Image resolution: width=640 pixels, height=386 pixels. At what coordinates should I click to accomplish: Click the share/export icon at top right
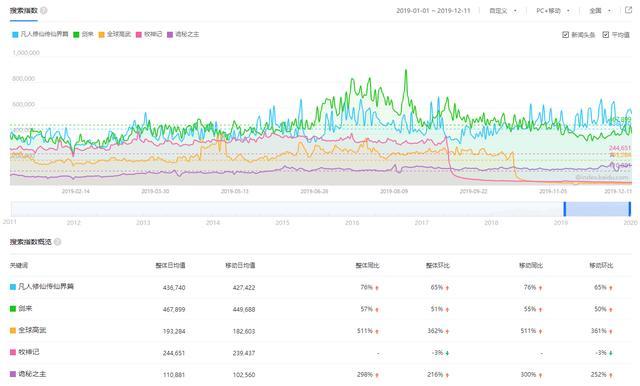629,10
